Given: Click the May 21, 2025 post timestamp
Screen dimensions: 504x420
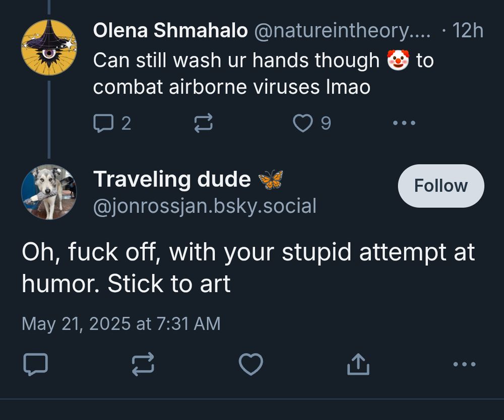Looking at the screenshot, I should [121, 323].
